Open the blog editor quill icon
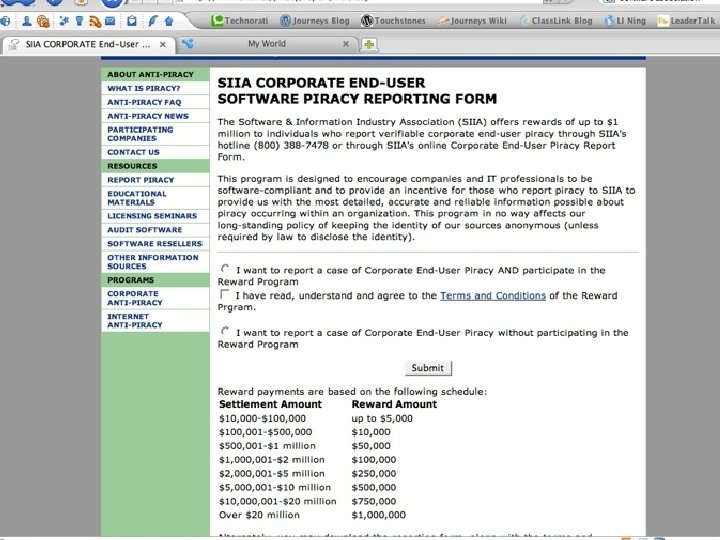720x540 pixels. (153, 21)
